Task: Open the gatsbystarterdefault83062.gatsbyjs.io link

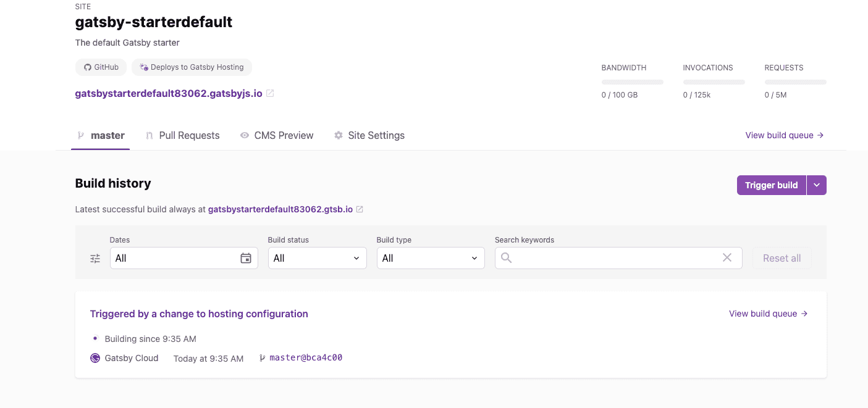Action: (169, 94)
